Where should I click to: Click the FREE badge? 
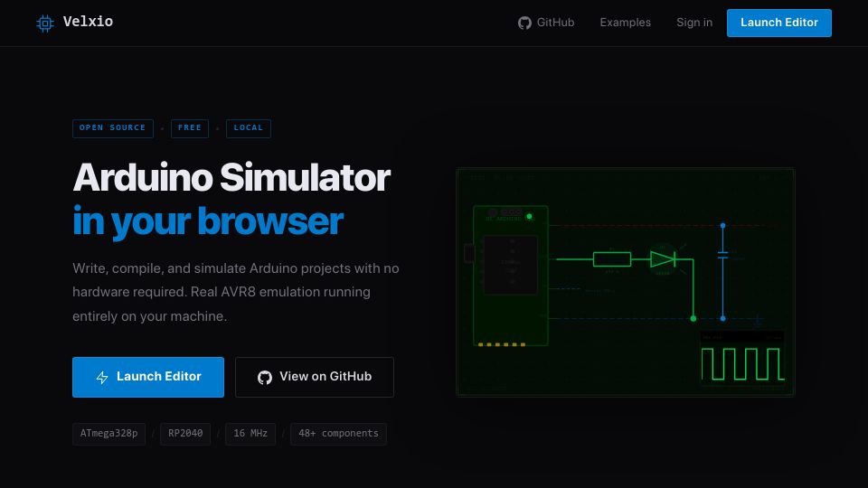pos(190,128)
